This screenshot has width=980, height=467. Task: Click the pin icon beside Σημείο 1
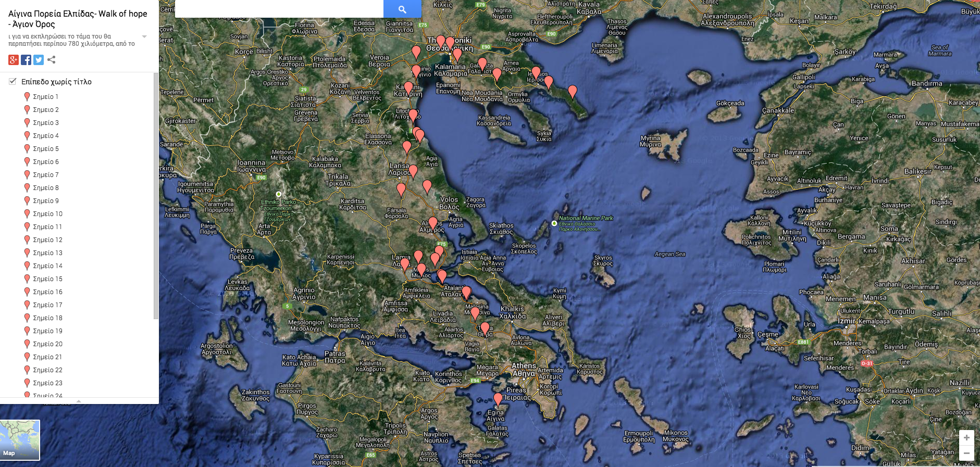(27, 97)
